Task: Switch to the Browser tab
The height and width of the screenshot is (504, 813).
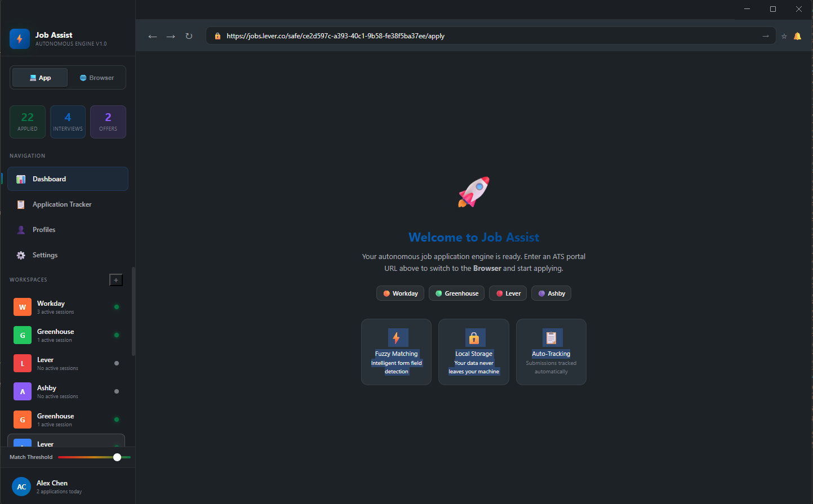Action: 97,78
